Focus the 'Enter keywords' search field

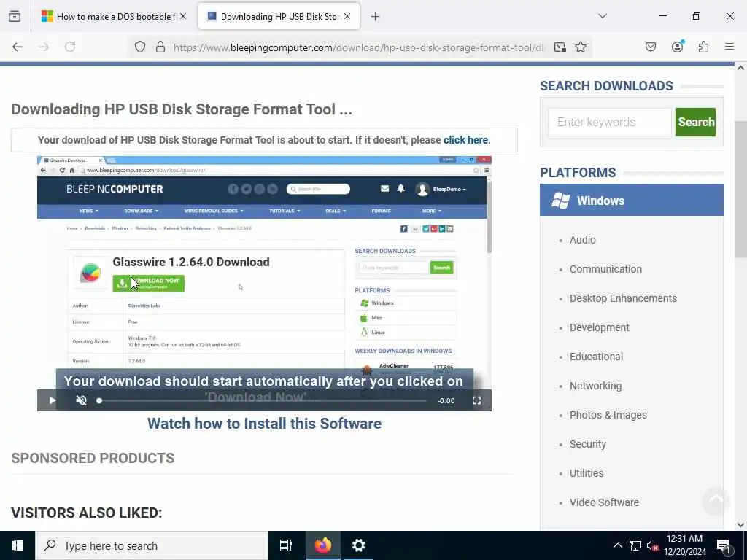click(609, 122)
